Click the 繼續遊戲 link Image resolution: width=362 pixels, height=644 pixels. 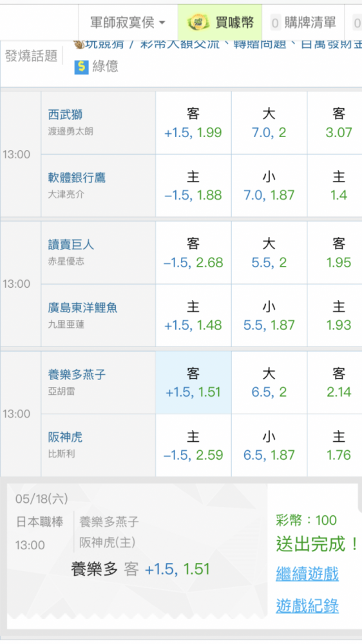307,573
